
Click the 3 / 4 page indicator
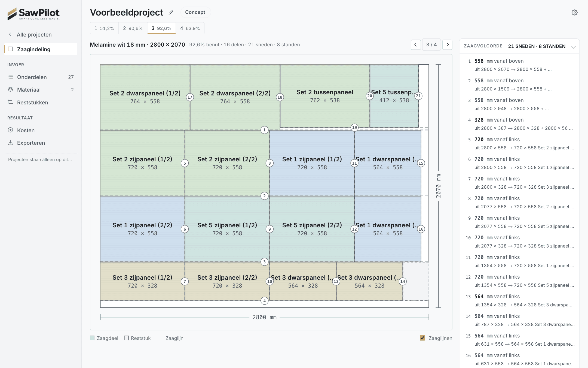431,45
